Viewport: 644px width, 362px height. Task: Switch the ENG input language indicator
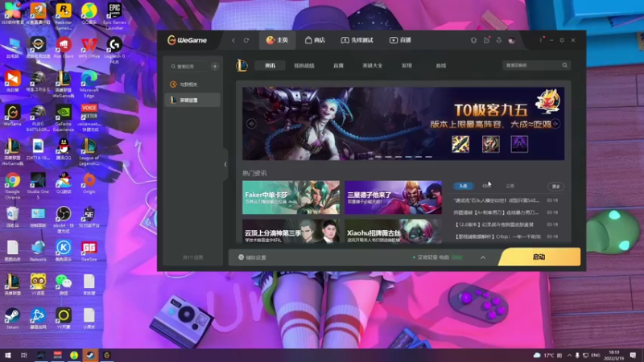coord(596,355)
